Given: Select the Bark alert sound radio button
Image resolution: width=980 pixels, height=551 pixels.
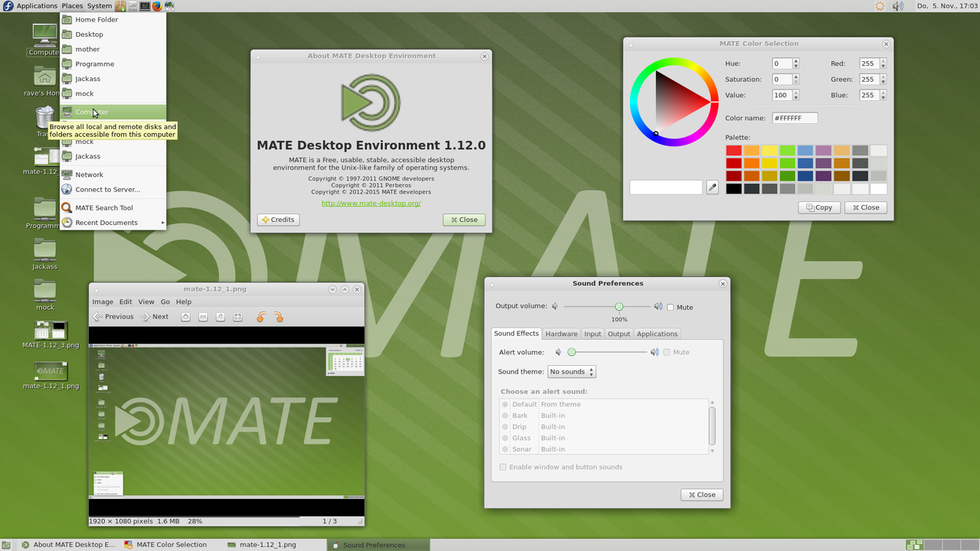Looking at the screenshot, I should tap(505, 416).
